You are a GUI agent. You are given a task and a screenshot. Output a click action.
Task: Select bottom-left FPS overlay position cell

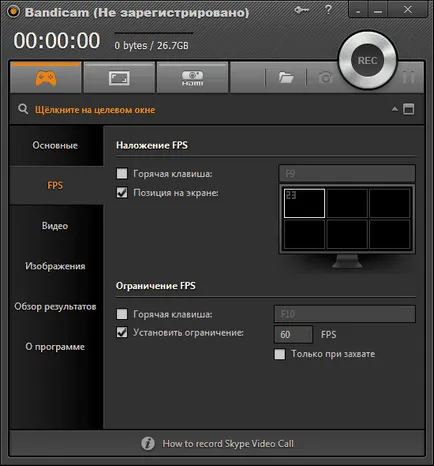coord(304,234)
